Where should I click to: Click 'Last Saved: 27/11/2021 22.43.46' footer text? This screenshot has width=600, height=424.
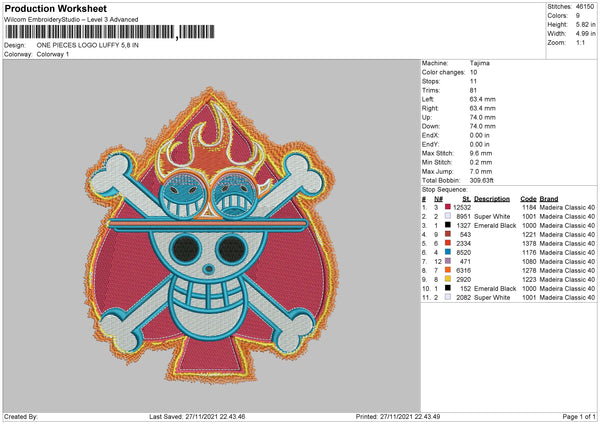coord(197,416)
